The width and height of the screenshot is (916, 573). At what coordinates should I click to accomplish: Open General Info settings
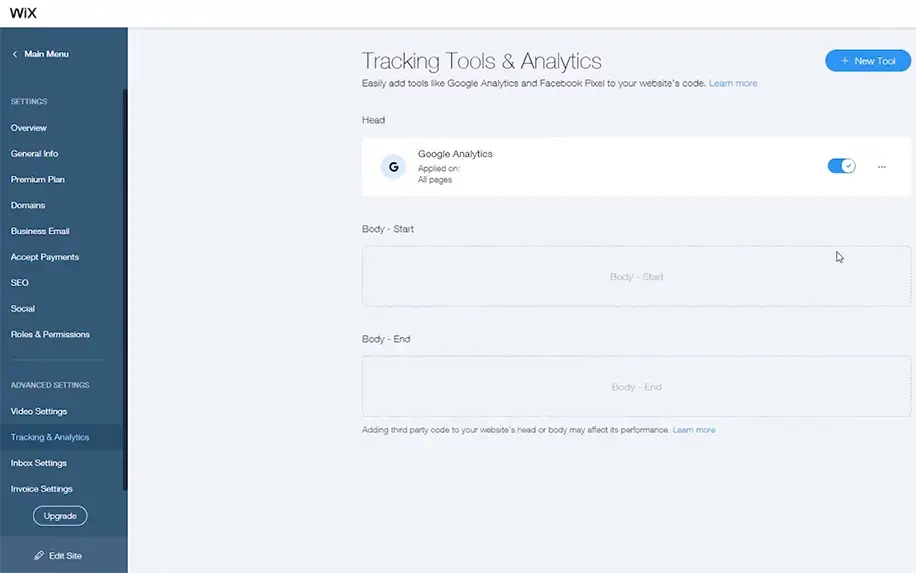34,154
